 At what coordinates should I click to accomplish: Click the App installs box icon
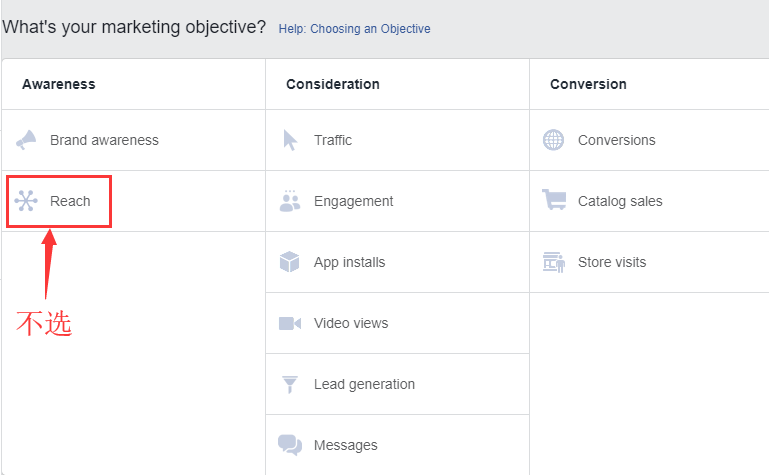click(x=289, y=262)
